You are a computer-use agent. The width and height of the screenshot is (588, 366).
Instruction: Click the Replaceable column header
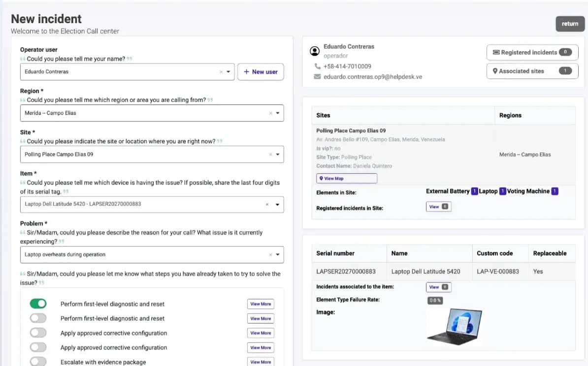(552, 253)
